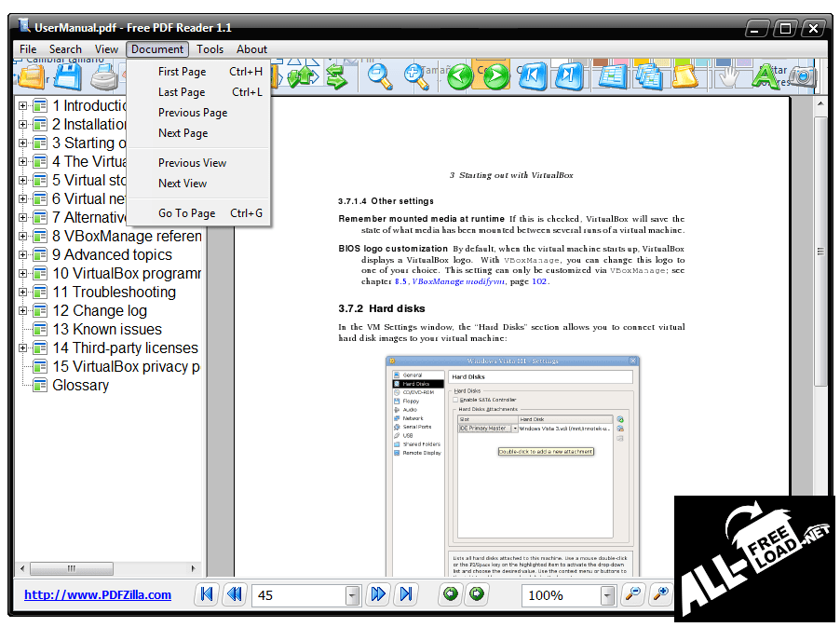Click the magnifier zoom icon in top toolbar
The image size is (840, 627).
[x=379, y=75]
